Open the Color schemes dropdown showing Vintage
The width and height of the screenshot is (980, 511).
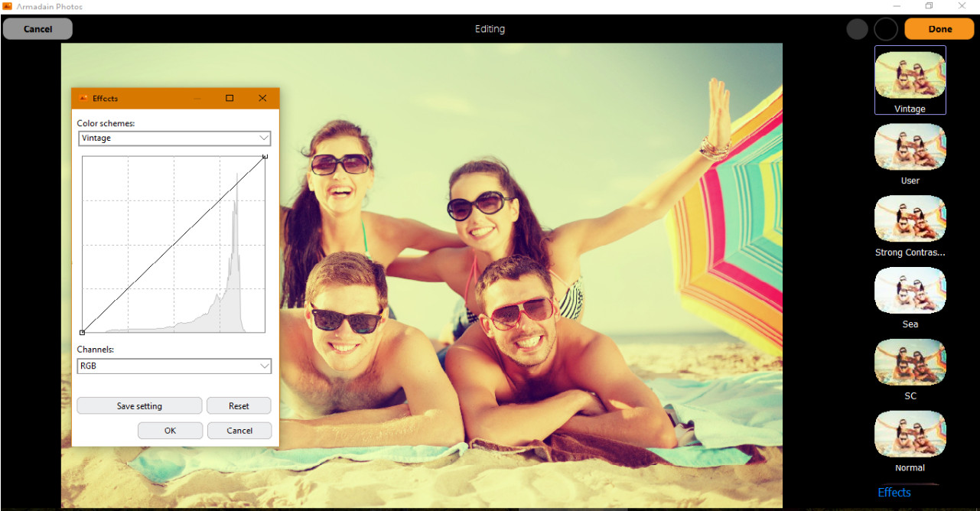pos(174,138)
